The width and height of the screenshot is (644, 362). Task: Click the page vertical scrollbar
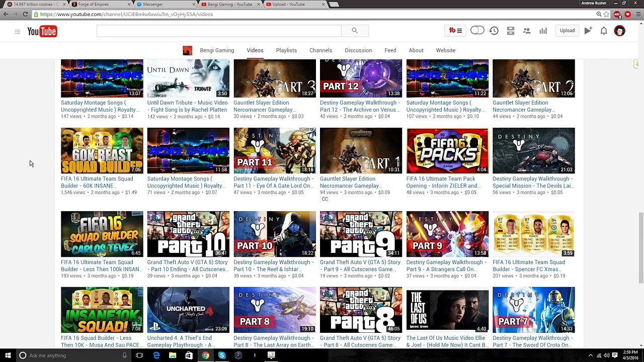click(x=640, y=248)
